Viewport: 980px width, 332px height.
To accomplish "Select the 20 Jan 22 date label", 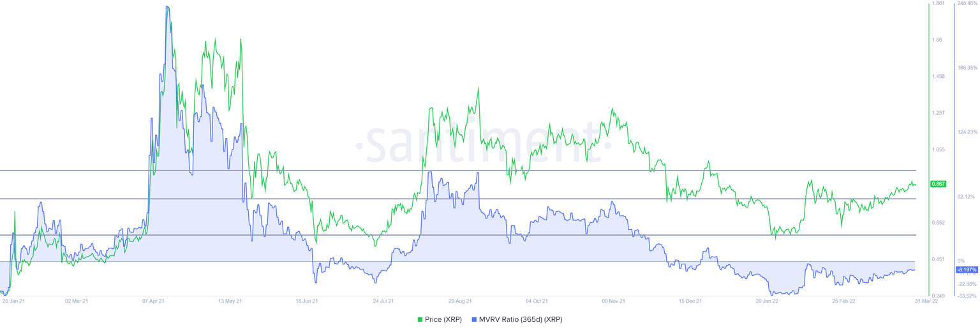I will 766,300.
